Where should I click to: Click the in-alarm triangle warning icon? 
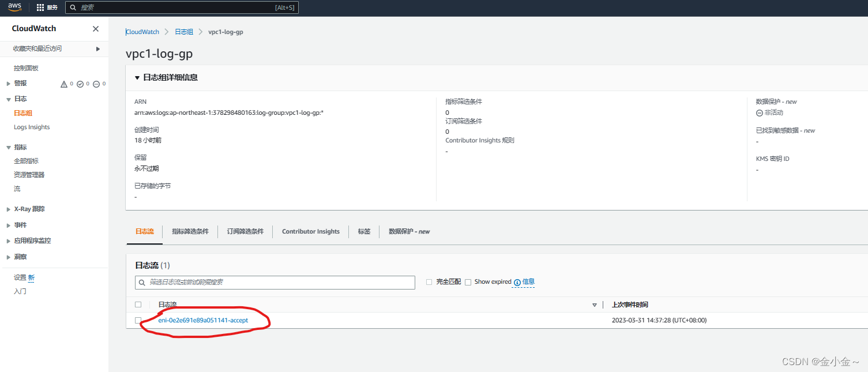[64, 84]
